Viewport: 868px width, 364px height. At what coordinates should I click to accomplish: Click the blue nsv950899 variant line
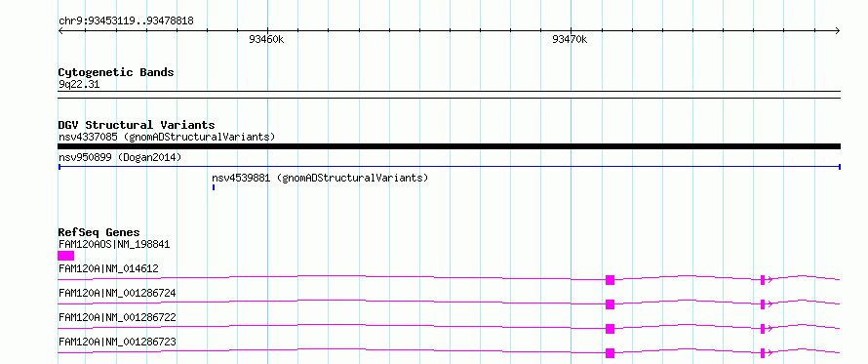click(449, 166)
